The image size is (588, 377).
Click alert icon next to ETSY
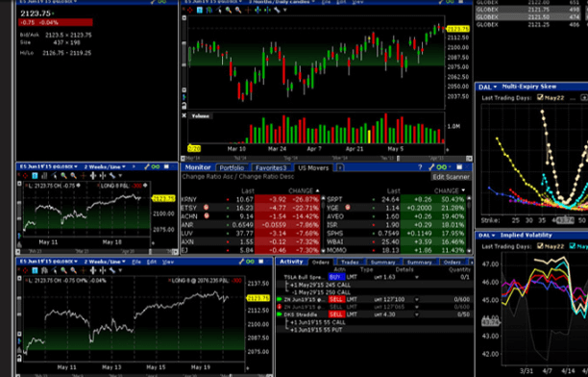(x=207, y=208)
